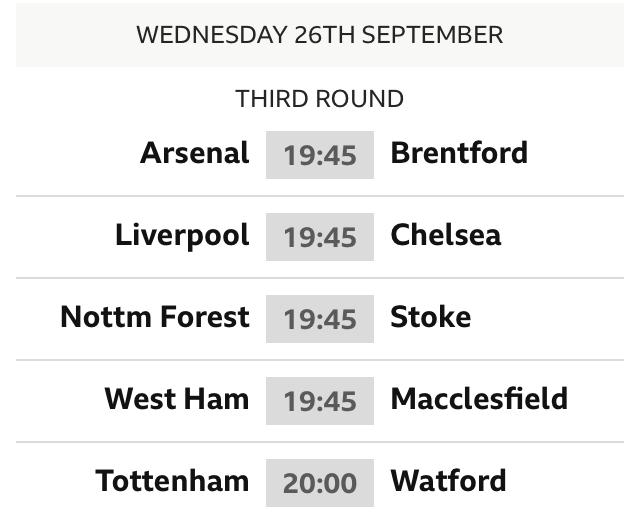Click the word THIRD in round heading
Viewport: 640px width, 530px height.
click(269, 99)
